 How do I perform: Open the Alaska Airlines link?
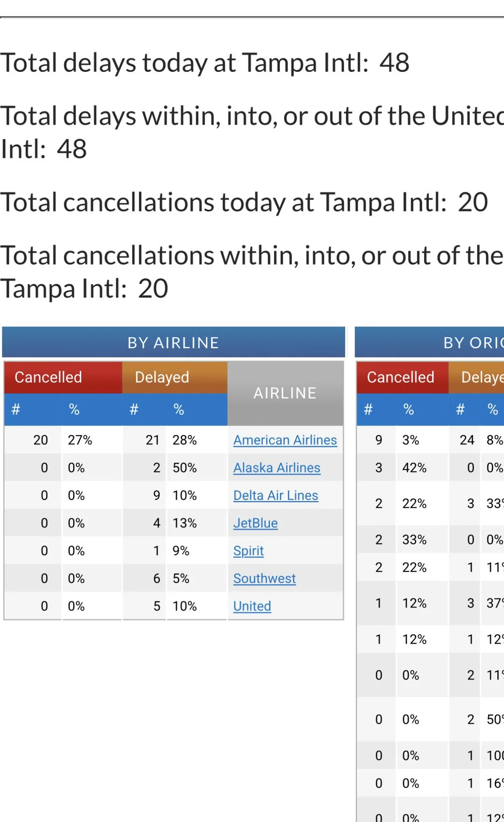pos(277,468)
